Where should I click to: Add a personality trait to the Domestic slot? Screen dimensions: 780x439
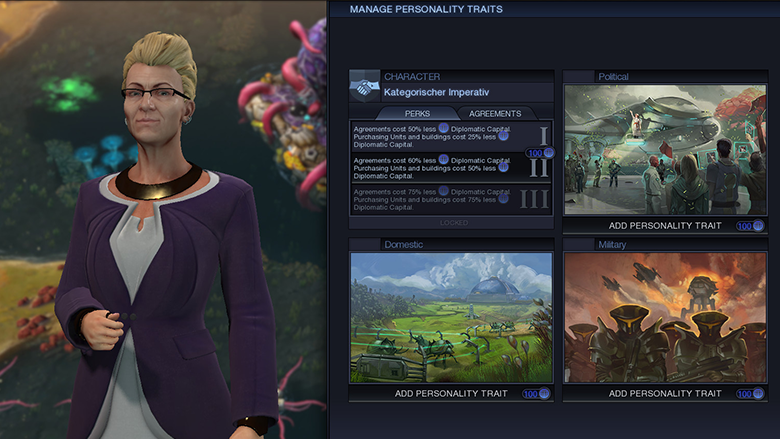(451, 394)
